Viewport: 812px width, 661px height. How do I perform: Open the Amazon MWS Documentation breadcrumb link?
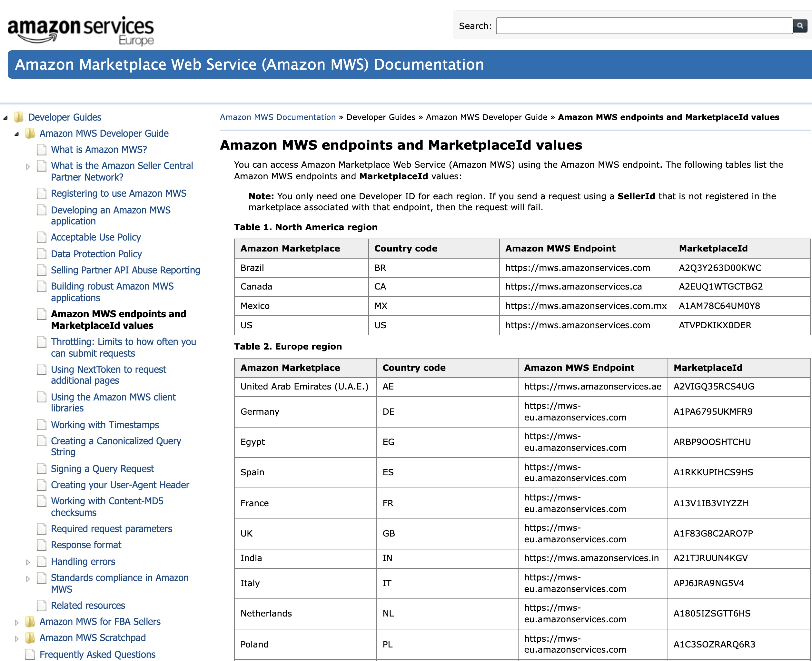(278, 117)
